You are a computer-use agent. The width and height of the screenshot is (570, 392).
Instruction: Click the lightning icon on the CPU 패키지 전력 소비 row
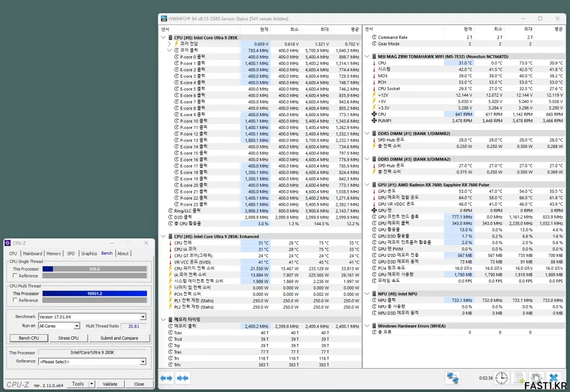coord(170,268)
